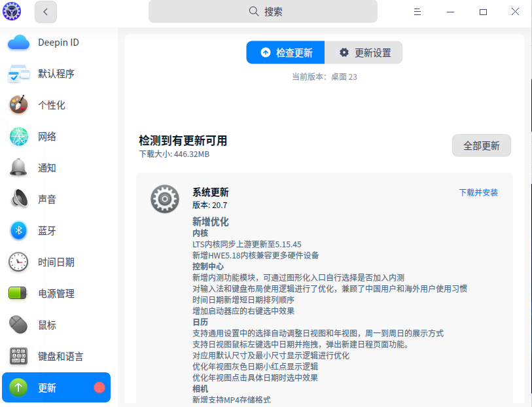Click the green arrow 更新 update icon

[18, 387]
